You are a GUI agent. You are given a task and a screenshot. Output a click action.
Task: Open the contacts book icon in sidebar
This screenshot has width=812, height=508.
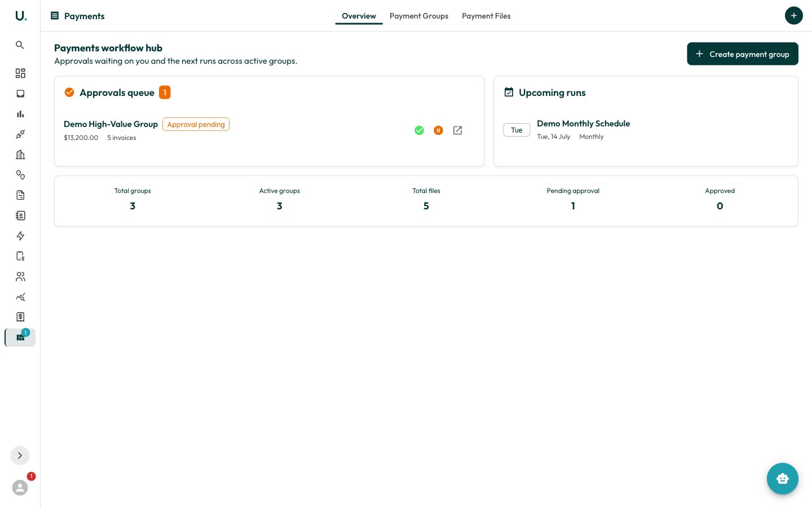[20, 216]
